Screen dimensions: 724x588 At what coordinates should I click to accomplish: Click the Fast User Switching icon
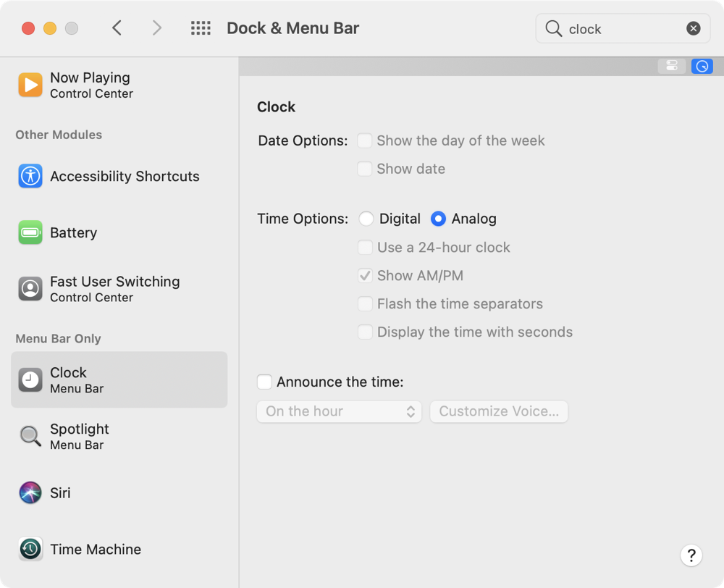30,289
